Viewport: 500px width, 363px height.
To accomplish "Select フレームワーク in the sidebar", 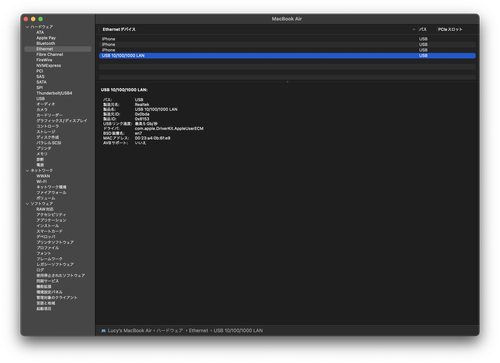I will [x=49, y=259].
